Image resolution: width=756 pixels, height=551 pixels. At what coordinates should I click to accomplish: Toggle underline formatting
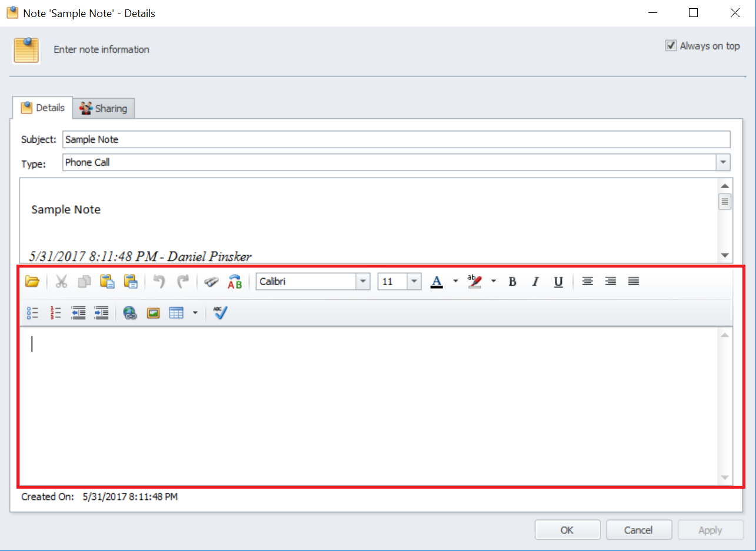point(558,282)
